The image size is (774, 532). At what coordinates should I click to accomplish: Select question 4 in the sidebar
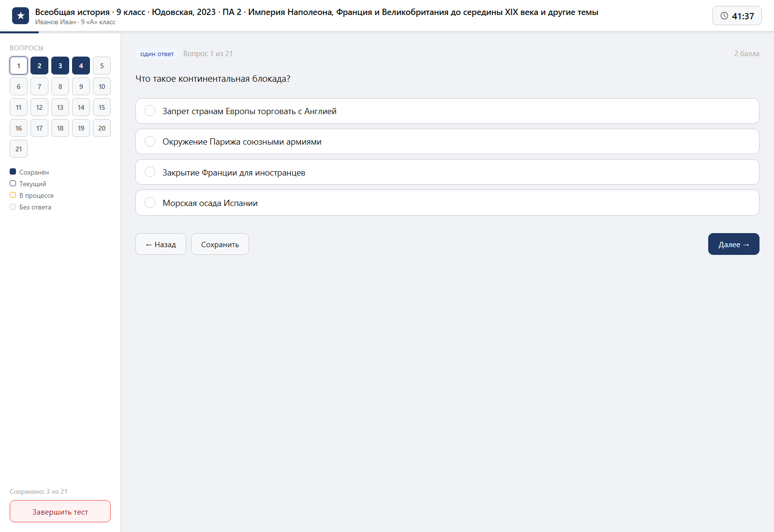click(81, 66)
